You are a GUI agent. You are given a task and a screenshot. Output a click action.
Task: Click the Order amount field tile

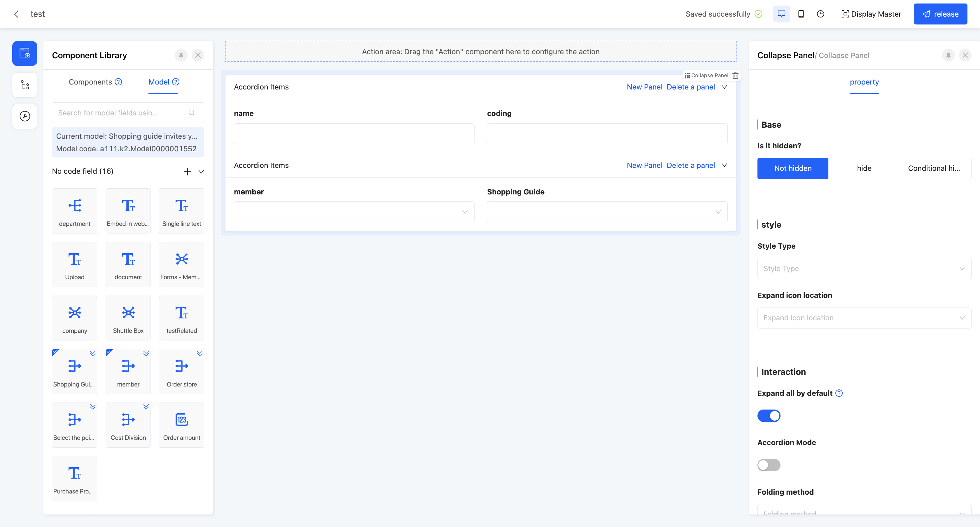(x=181, y=425)
